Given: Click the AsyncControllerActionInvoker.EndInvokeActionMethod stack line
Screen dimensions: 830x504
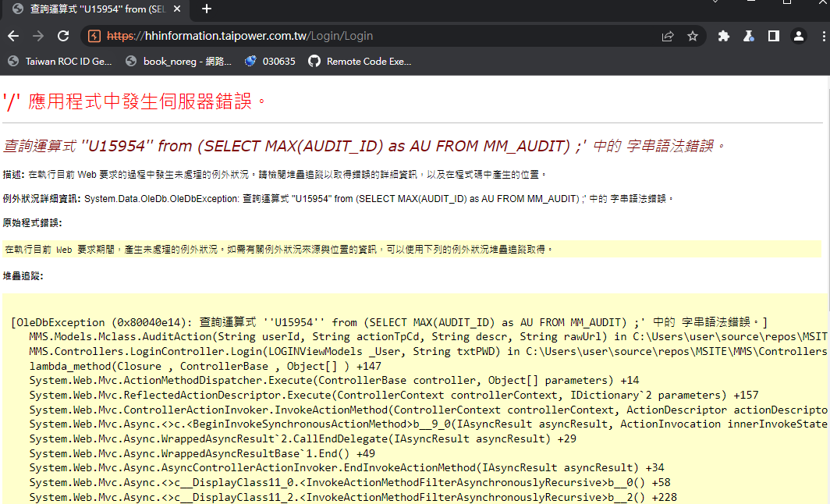Looking at the screenshot, I should (346, 468).
